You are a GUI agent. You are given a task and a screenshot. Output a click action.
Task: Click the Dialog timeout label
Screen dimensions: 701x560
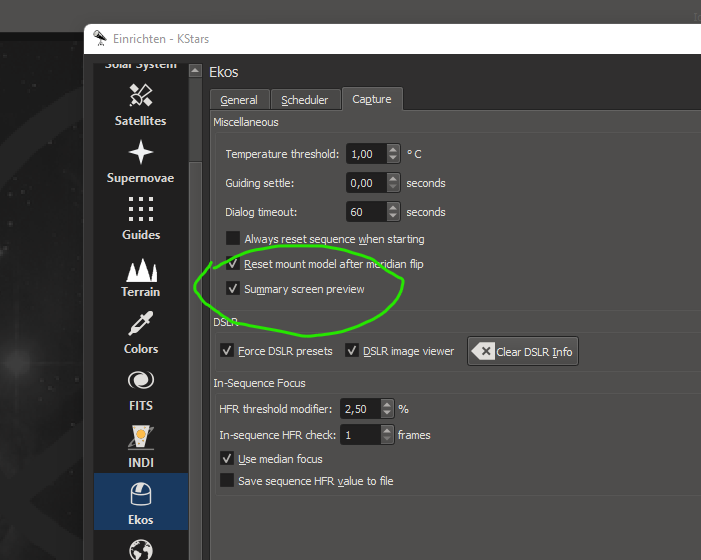261,212
